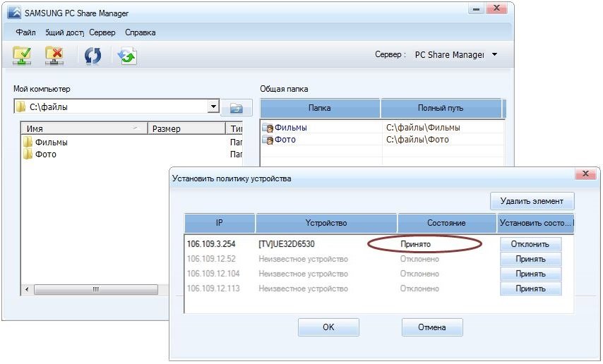Click the share folder icon with green checkmark
This screenshot has height=364, width=603.
(x=22, y=55)
